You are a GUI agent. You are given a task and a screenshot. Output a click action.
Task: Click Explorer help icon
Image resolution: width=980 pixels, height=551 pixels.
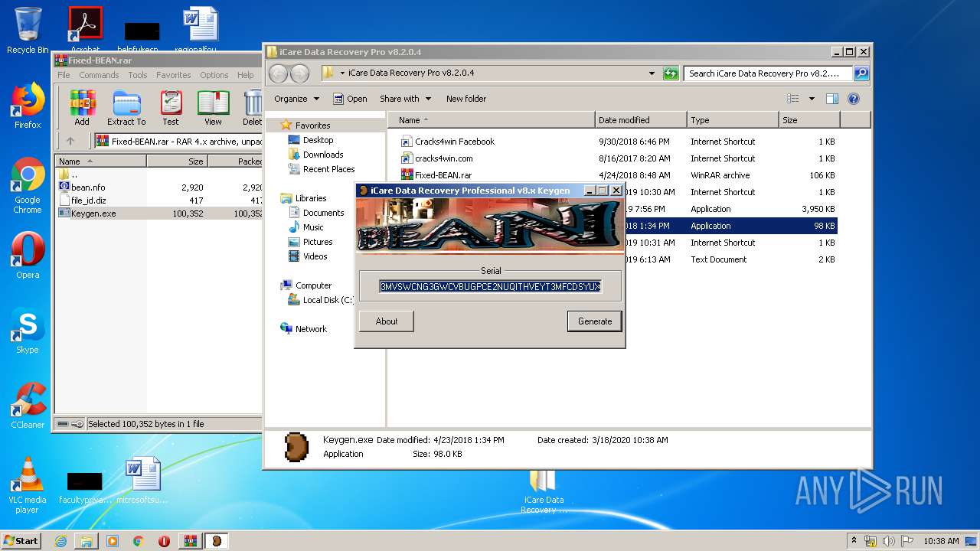point(854,99)
